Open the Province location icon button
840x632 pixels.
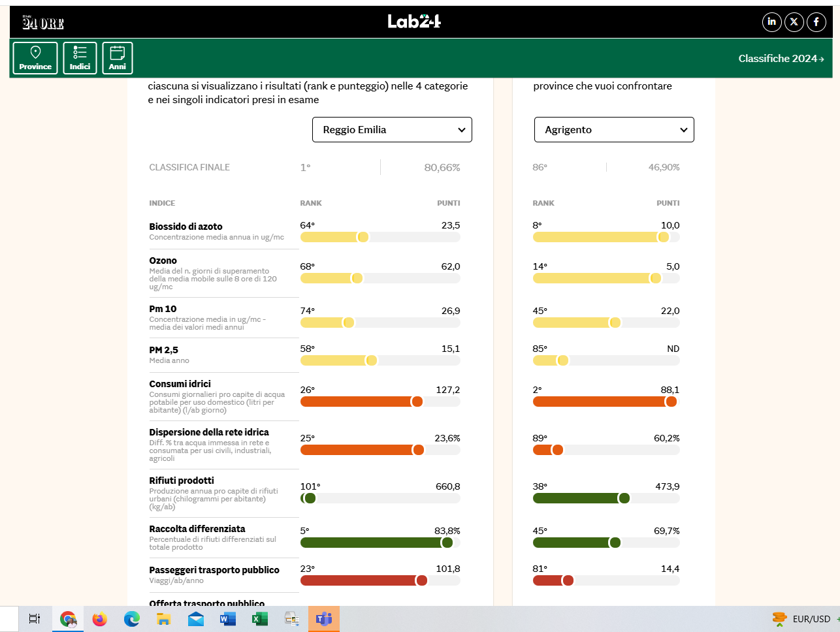click(35, 58)
